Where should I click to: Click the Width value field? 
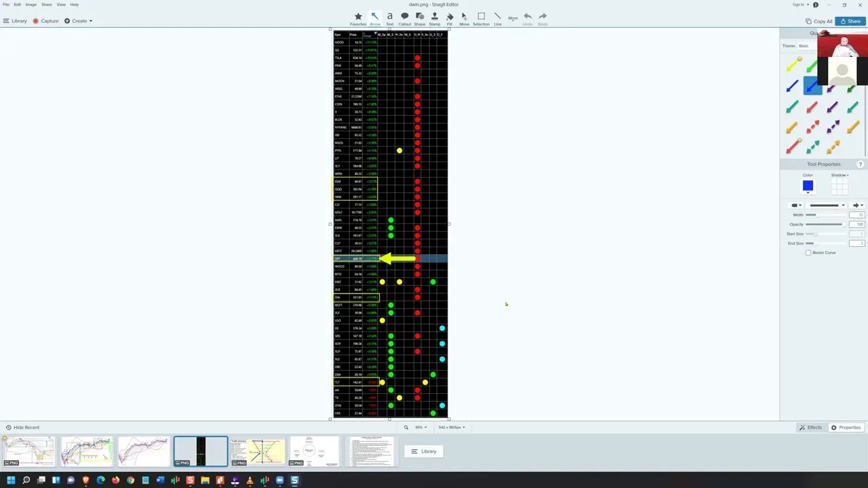click(857, 215)
